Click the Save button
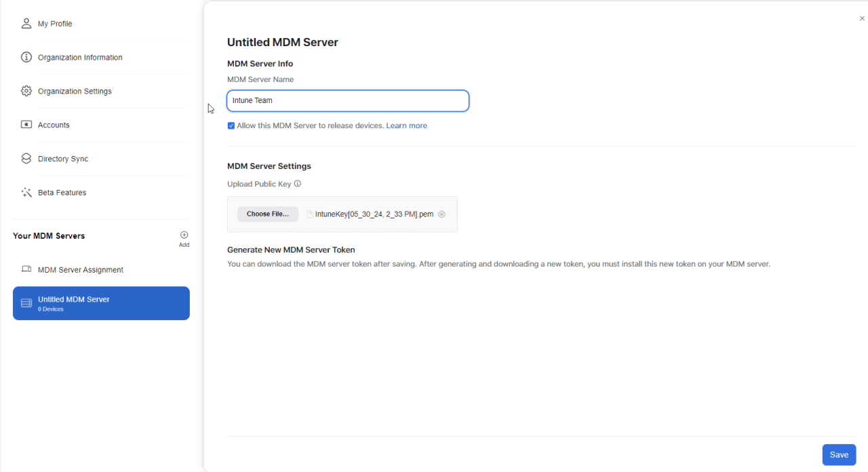868x472 pixels. coord(839,454)
